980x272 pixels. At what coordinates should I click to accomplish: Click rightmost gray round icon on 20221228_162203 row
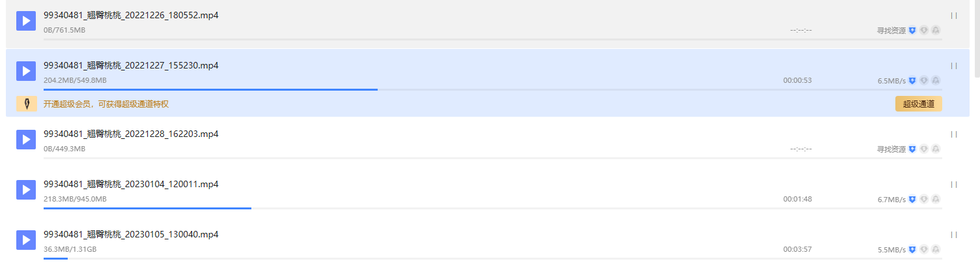coord(936,149)
